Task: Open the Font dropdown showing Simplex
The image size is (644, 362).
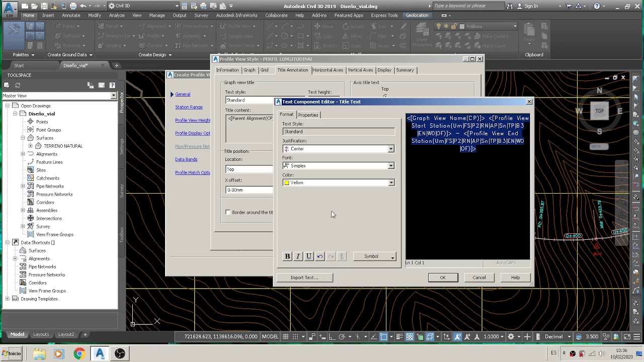Action: [x=391, y=166]
